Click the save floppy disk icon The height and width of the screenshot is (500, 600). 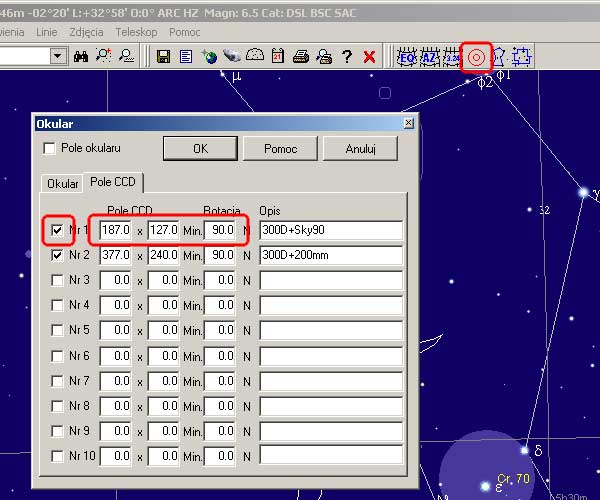[164, 57]
